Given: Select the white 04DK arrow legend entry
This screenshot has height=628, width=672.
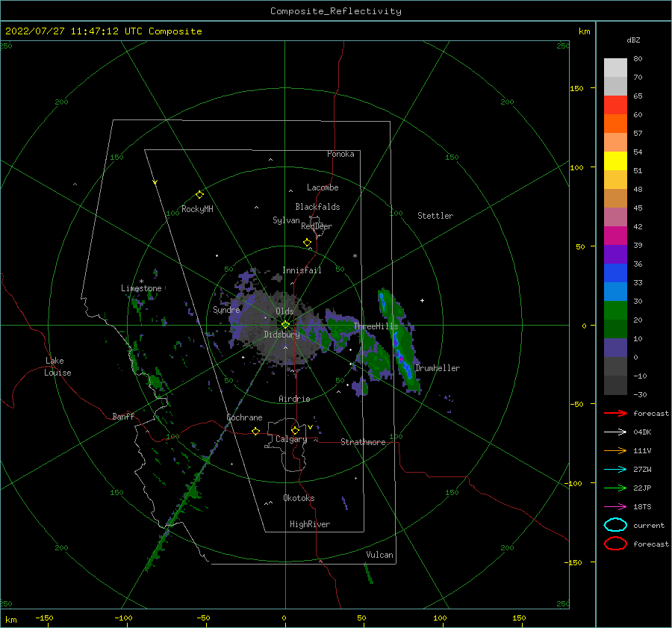Looking at the screenshot, I should pos(615,432).
